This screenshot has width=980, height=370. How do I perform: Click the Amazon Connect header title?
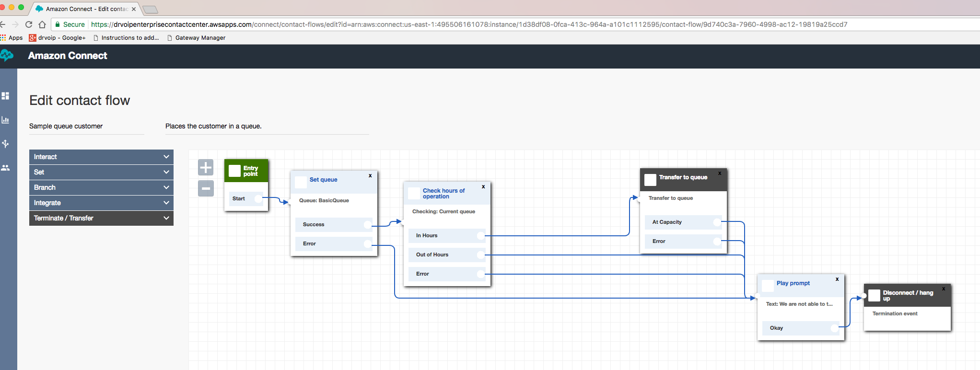point(68,56)
